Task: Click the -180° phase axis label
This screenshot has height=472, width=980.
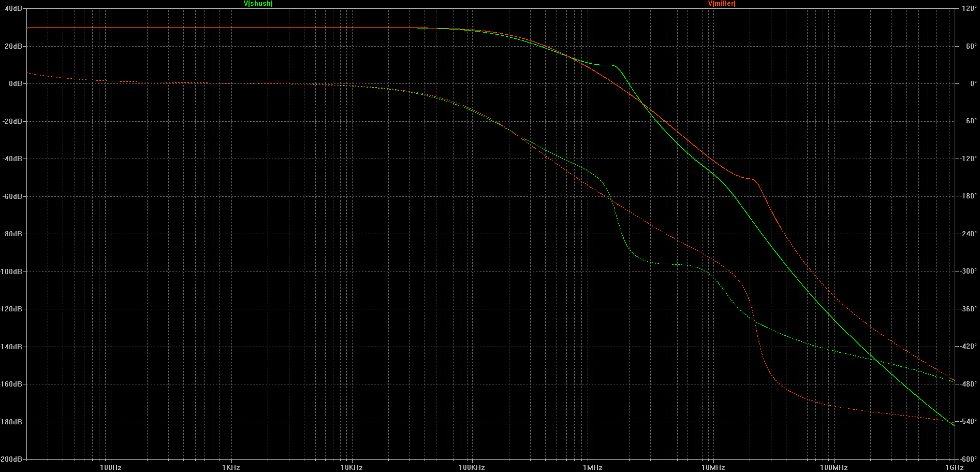Action: [x=968, y=196]
